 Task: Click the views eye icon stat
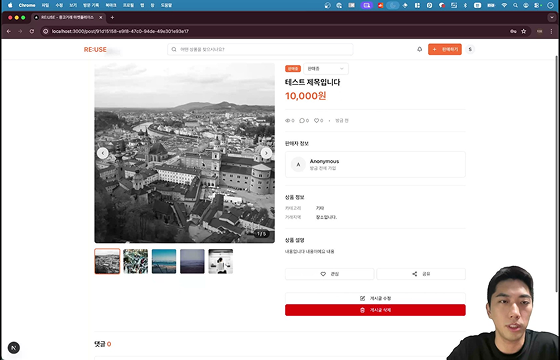pyautogui.click(x=288, y=121)
